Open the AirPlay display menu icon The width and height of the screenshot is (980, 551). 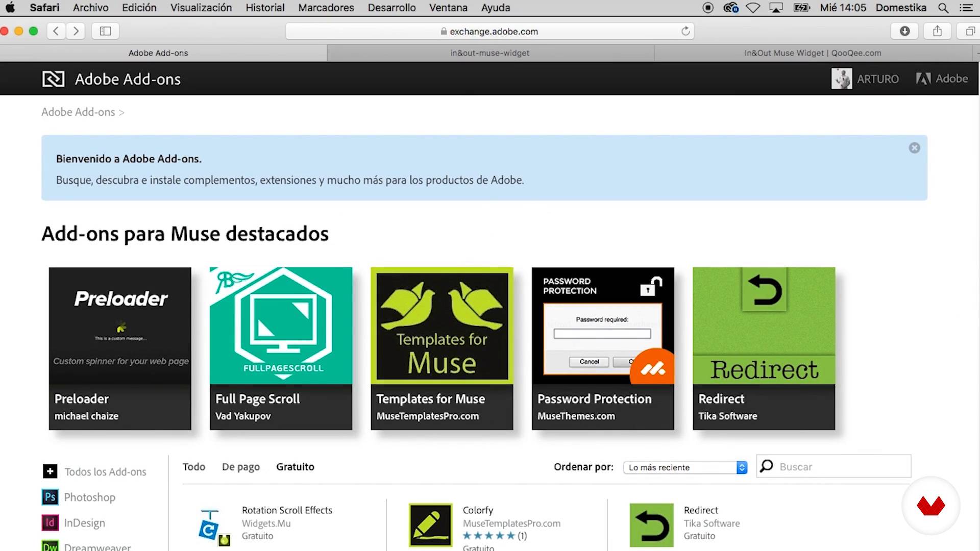(x=776, y=8)
